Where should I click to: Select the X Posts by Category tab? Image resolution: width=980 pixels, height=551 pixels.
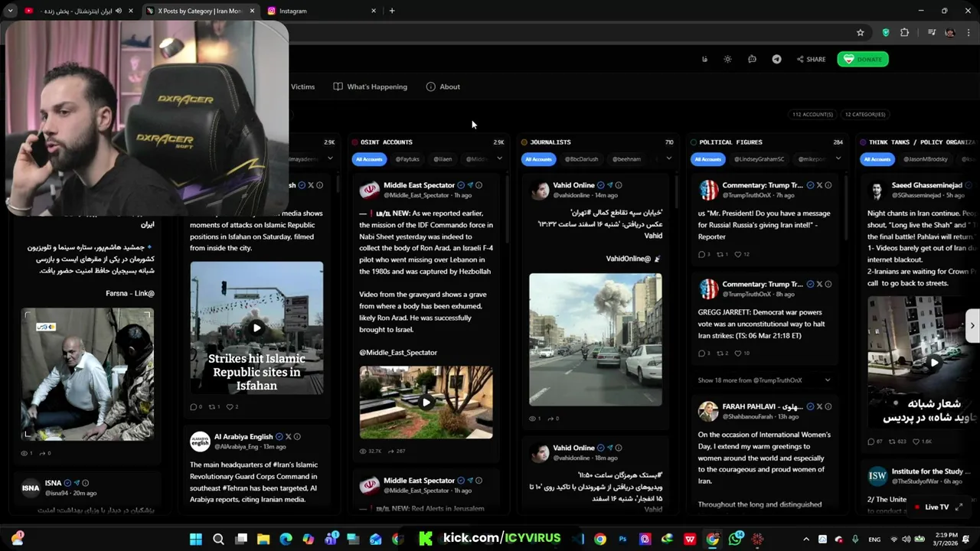point(199,11)
